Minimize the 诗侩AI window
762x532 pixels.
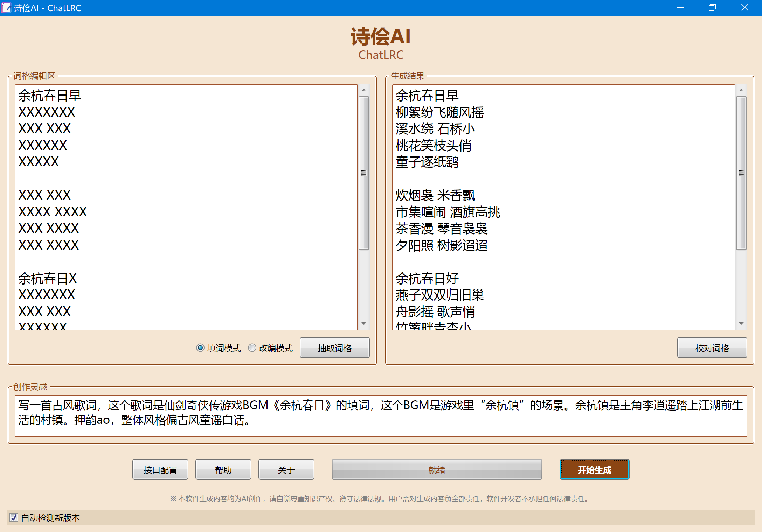680,7
